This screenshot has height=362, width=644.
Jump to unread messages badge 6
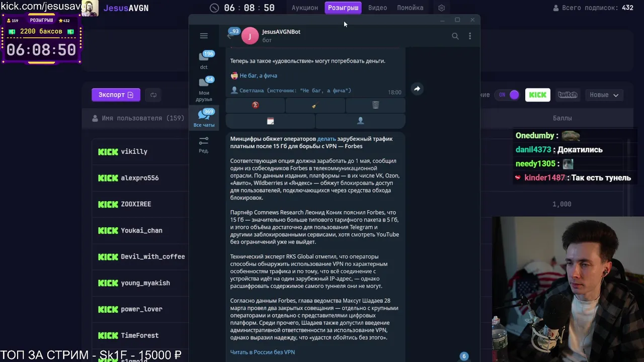click(x=464, y=356)
